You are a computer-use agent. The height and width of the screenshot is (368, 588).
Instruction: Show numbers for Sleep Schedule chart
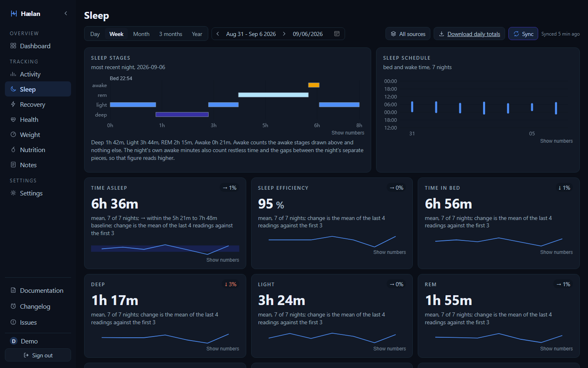tap(557, 141)
